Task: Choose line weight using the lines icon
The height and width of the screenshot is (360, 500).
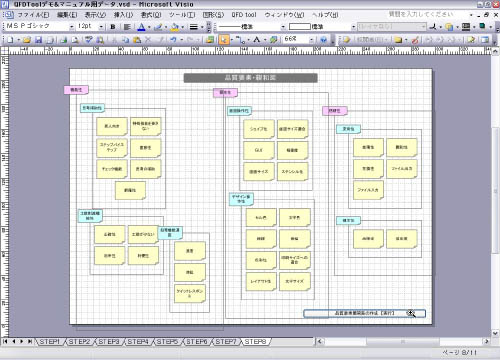Action: pyautogui.click(x=194, y=27)
